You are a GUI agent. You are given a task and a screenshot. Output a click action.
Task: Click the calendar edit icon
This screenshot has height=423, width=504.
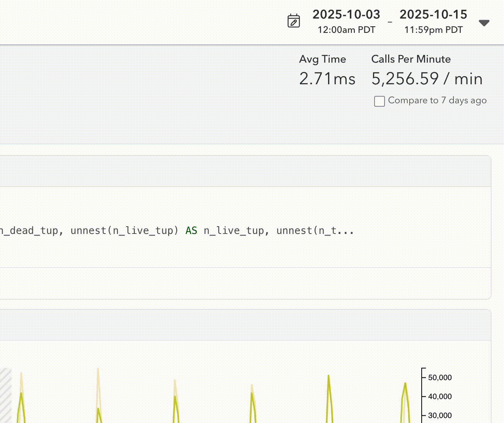(294, 21)
